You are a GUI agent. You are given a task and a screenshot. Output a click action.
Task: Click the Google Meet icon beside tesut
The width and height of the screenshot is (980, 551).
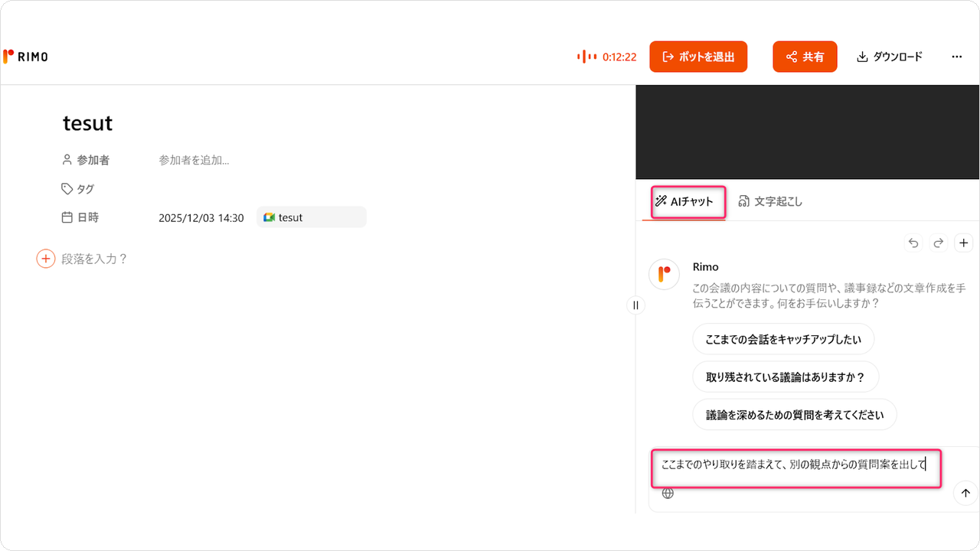pyautogui.click(x=269, y=217)
